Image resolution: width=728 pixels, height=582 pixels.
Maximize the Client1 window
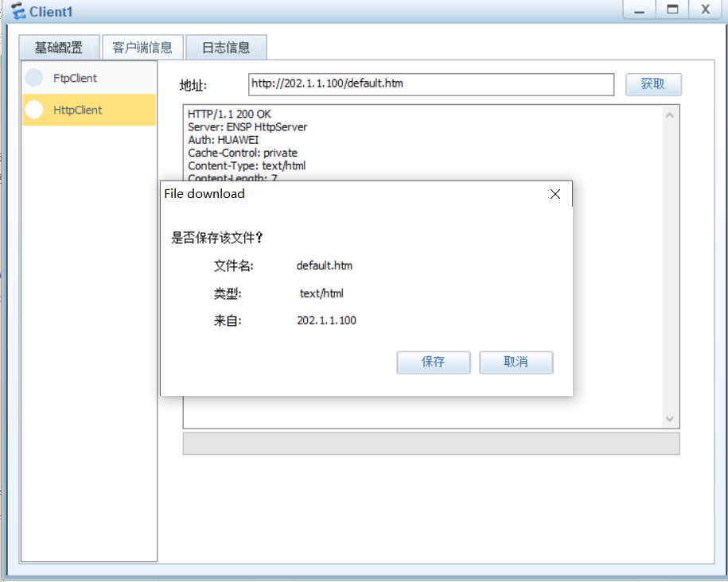coord(672,10)
